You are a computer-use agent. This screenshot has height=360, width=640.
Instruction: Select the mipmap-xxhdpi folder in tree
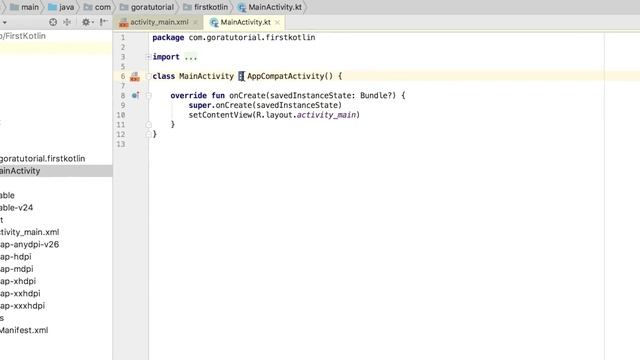point(20,293)
